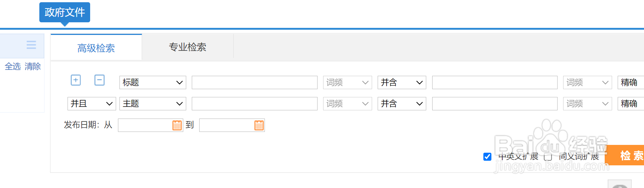Click the 全选 link
Screen dimensions: 644x188
(x=13, y=67)
